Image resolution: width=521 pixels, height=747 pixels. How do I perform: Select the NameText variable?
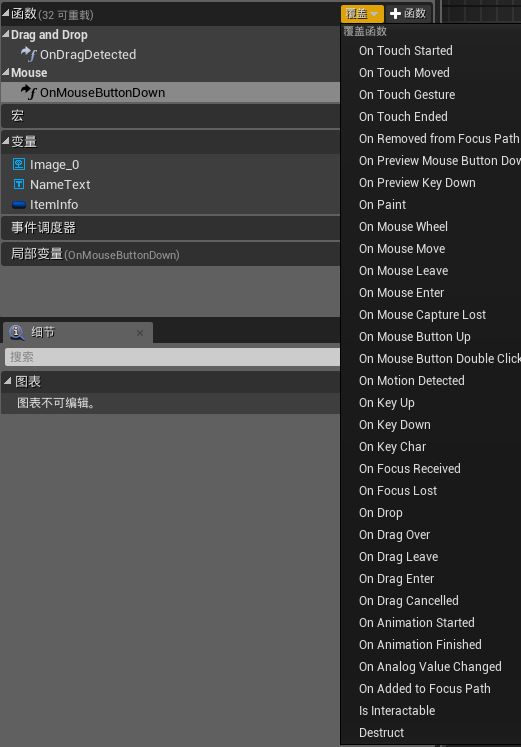click(60, 185)
